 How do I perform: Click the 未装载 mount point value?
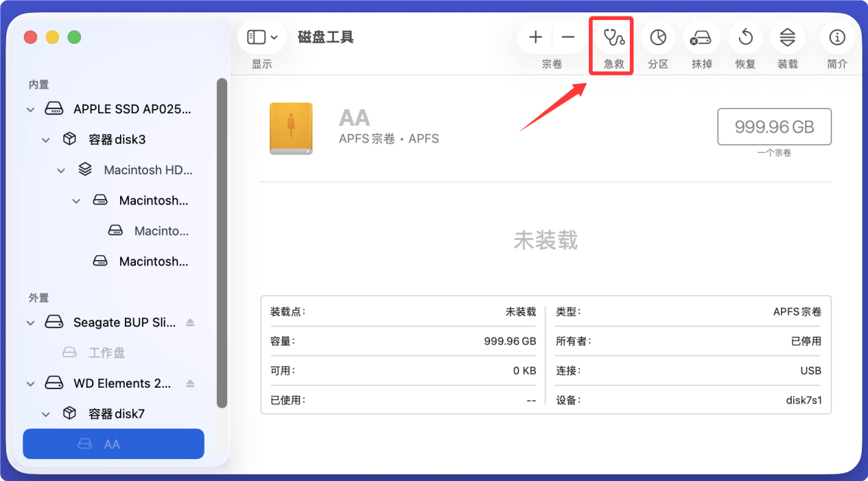coord(519,312)
